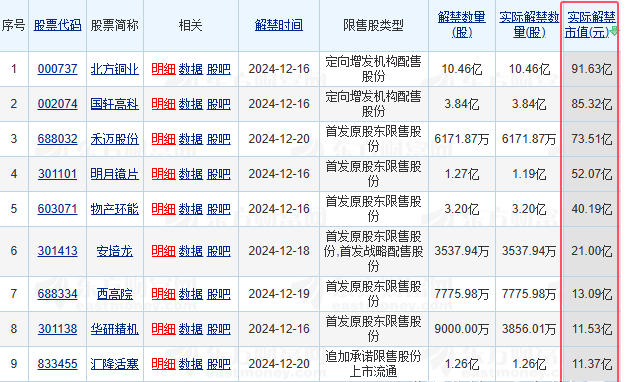Viewport: 629px width, 382px height.
Task: Open stock code 688032 link
Action: coord(57,139)
